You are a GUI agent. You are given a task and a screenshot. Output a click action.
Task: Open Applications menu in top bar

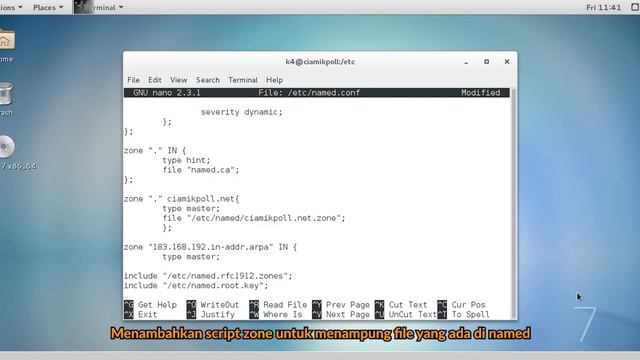[x=11, y=7]
